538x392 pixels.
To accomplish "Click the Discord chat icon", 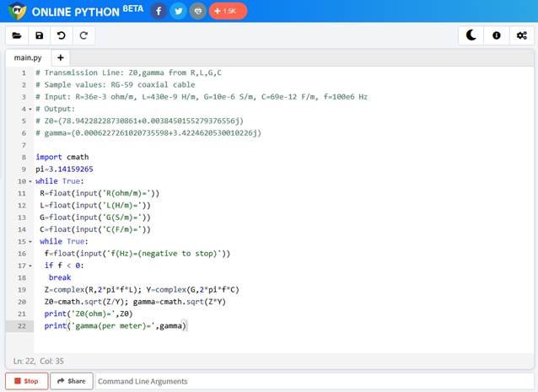I will pyautogui.click(x=197, y=11).
